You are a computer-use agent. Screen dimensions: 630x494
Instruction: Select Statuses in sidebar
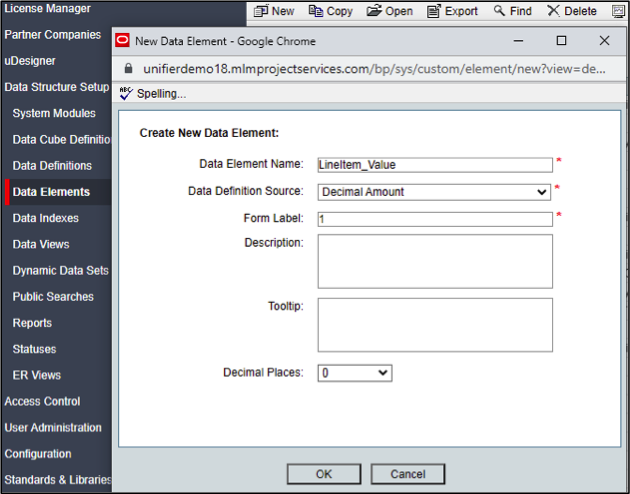(x=34, y=349)
